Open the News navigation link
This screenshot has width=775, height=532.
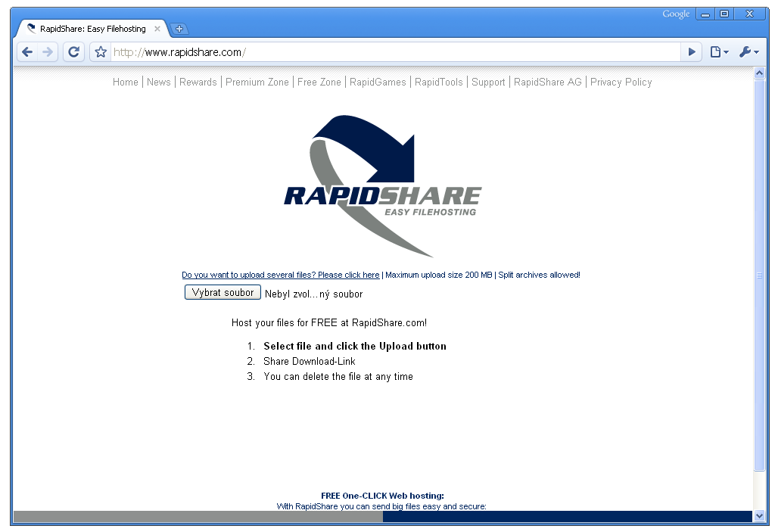point(159,82)
